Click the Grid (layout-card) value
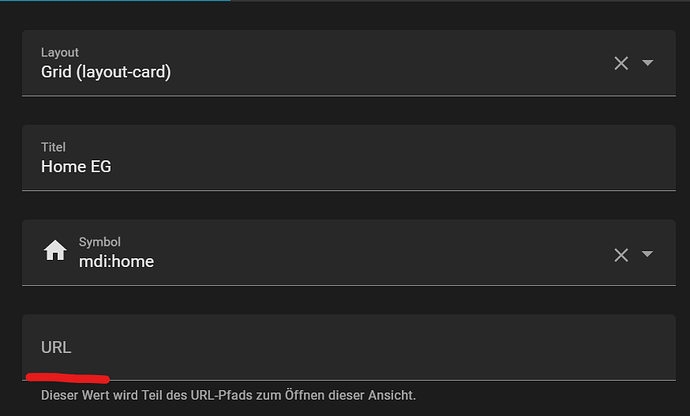The height and width of the screenshot is (416, 690). coord(106,72)
